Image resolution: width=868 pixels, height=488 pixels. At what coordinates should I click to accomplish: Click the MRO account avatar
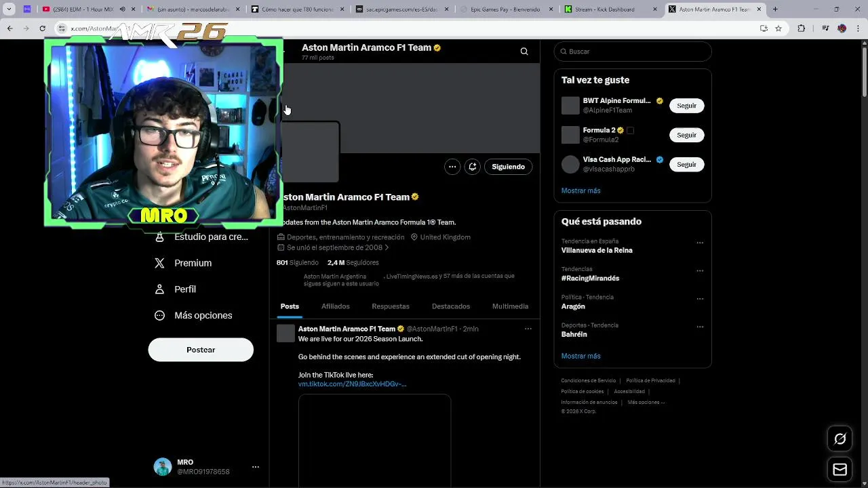[163, 467]
